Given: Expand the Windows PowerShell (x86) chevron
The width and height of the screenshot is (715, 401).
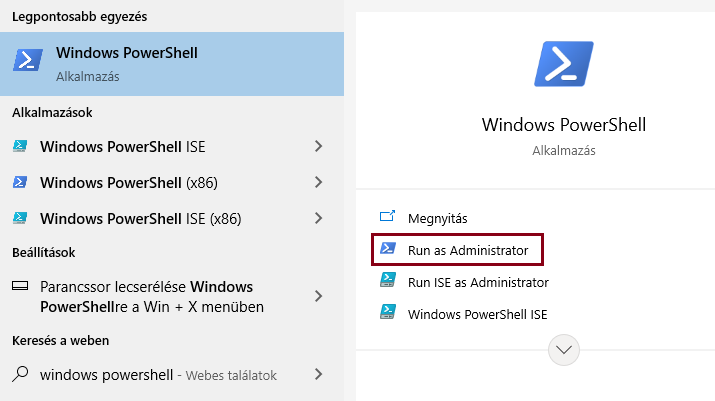Looking at the screenshot, I should (318, 182).
